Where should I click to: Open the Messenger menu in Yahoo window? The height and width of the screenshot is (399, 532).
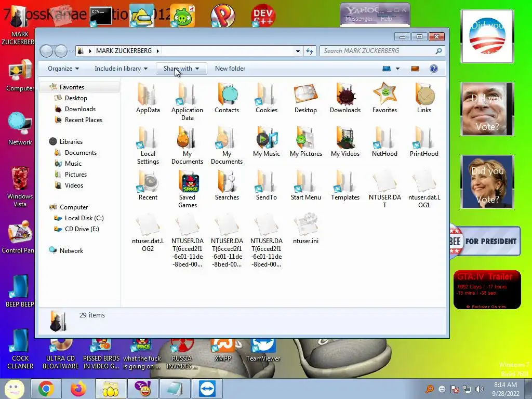coord(358,19)
